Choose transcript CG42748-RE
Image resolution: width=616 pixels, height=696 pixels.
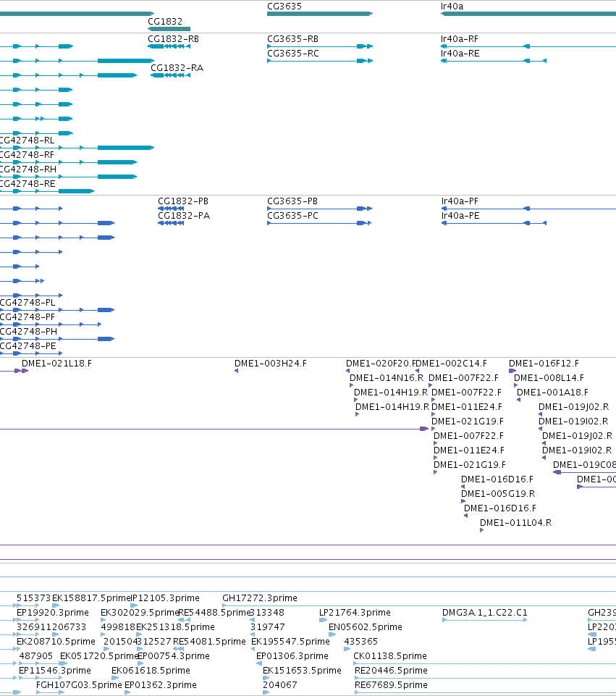pyautogui.click(x=28, y=184)
